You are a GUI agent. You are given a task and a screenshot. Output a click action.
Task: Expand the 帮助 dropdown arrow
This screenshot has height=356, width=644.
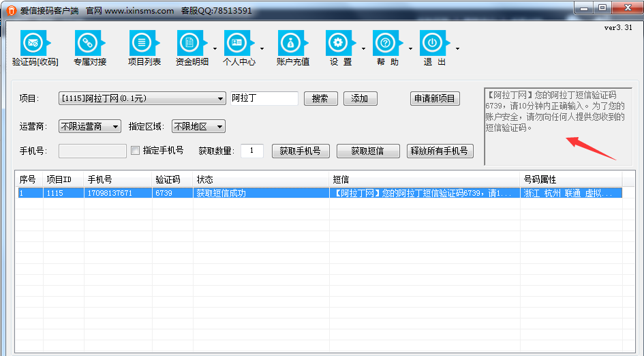pyautogui.click(x=410, y=49)
